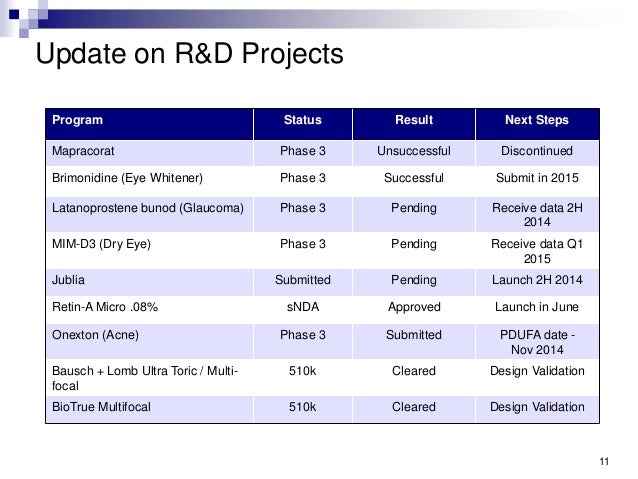This screenshot has height=479, width=638.
Task: Click 'Receive data Q1 2015' cell
Action: (x=537, y=251)
